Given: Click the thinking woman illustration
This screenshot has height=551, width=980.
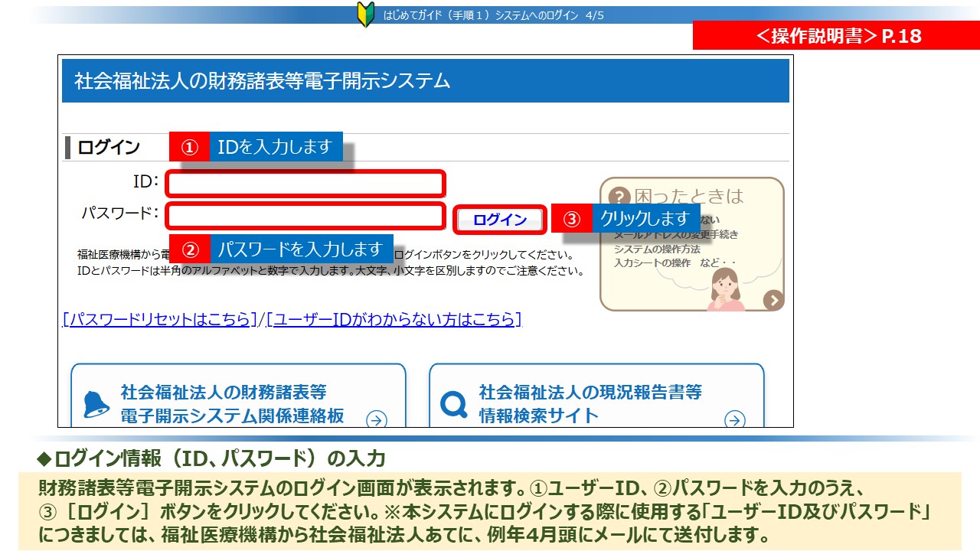Looking at the screenshot, I should [724, 289].
